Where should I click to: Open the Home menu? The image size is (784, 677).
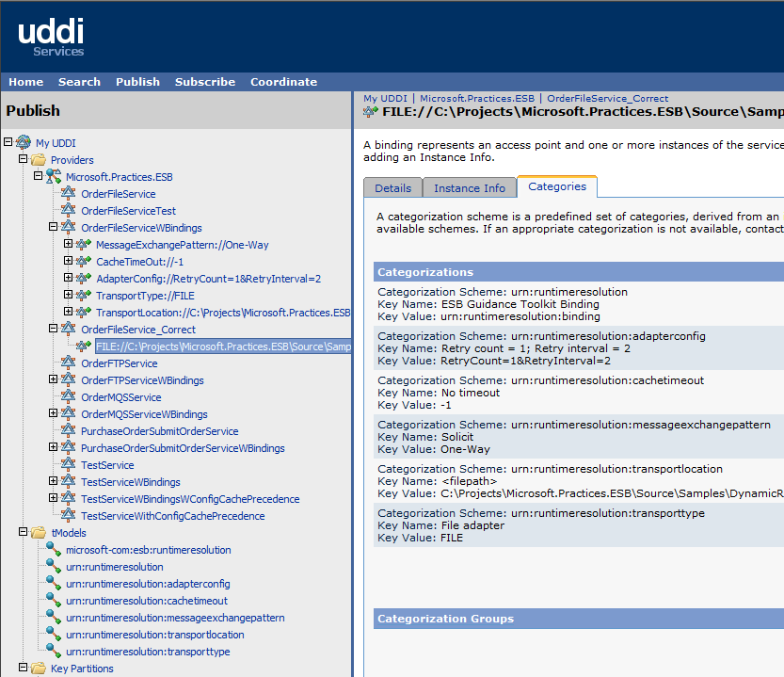click(26, 82)
